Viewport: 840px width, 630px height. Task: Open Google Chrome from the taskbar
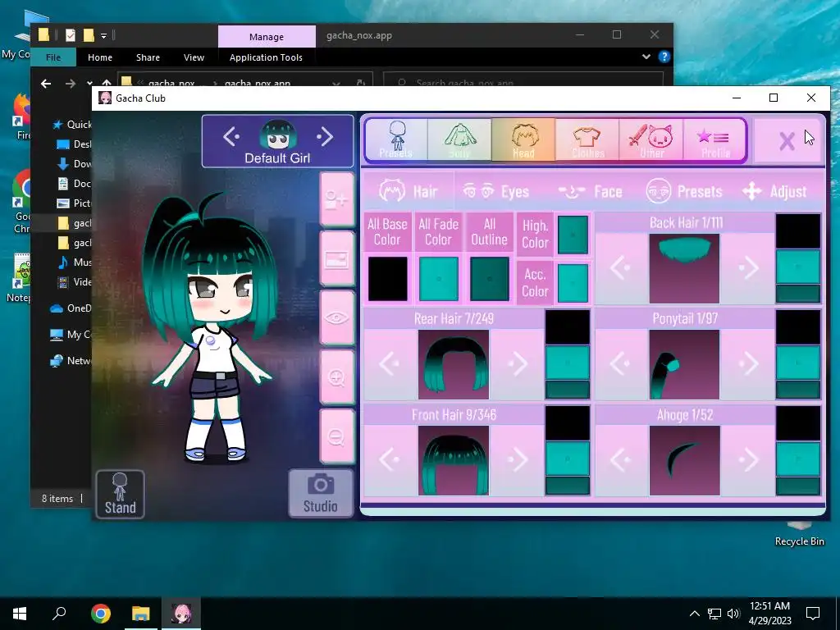(x=101, y=614)
